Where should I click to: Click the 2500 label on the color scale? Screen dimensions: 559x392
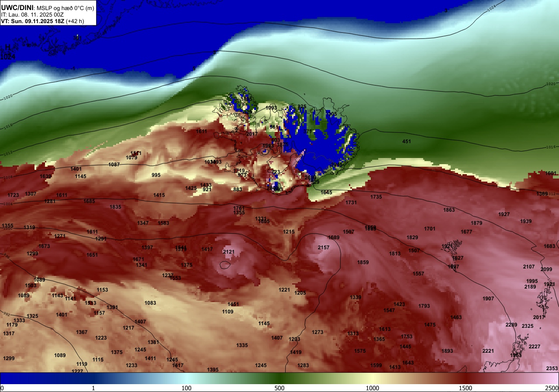pos(552,388)
